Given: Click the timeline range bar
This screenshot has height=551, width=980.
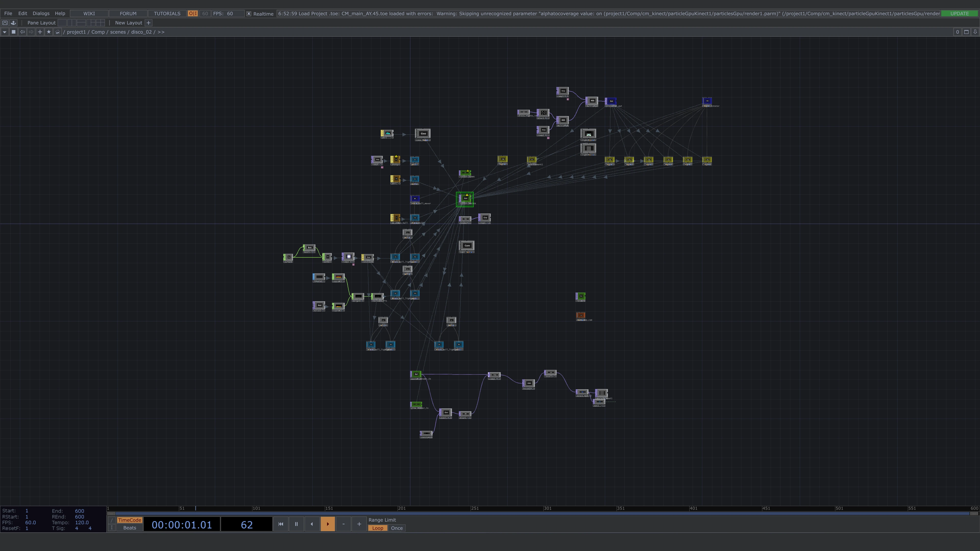Looking at the screenshot, I should 543,513.
